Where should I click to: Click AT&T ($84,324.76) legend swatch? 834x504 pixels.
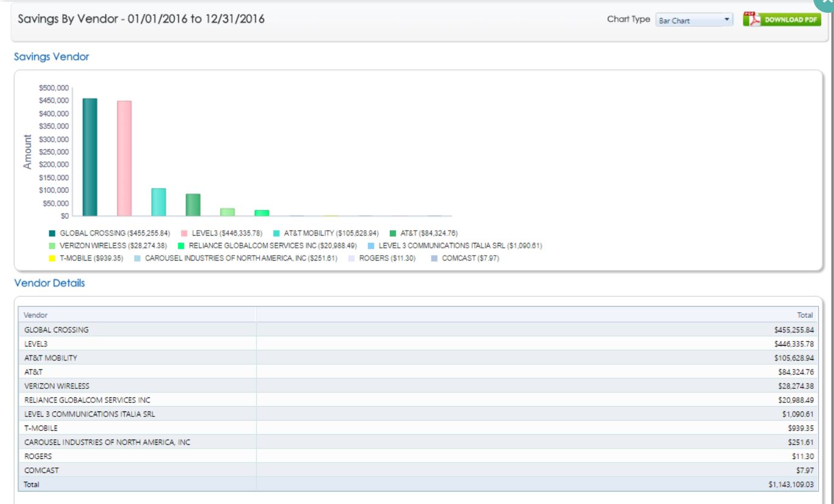click(x=393, y=233)
